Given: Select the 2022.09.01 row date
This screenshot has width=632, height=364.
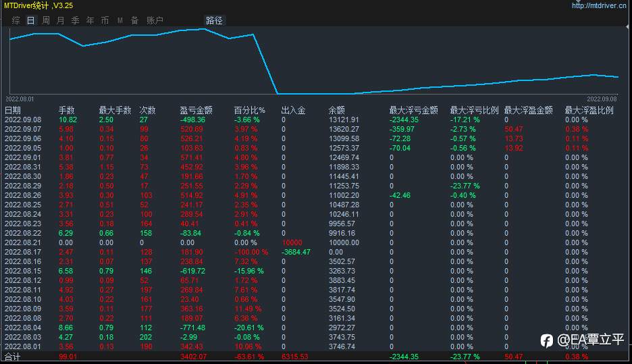Looking at the screenshot, I should point(23,157).
